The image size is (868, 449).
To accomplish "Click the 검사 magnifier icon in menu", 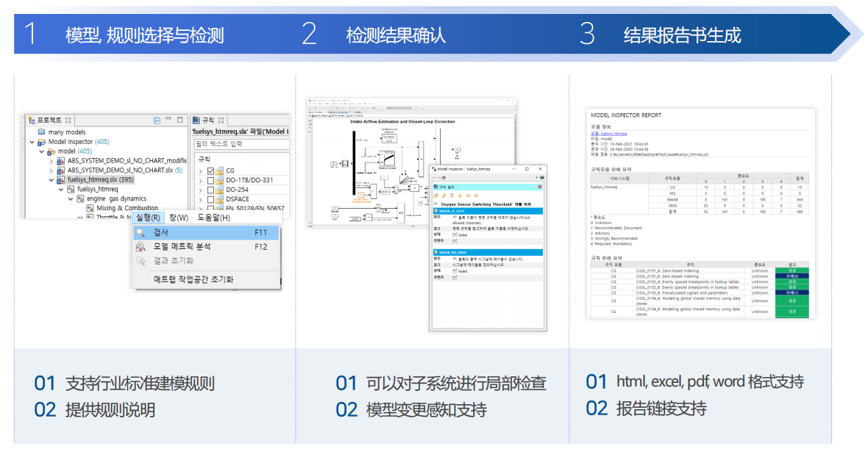I will click(x=140, y=232).
